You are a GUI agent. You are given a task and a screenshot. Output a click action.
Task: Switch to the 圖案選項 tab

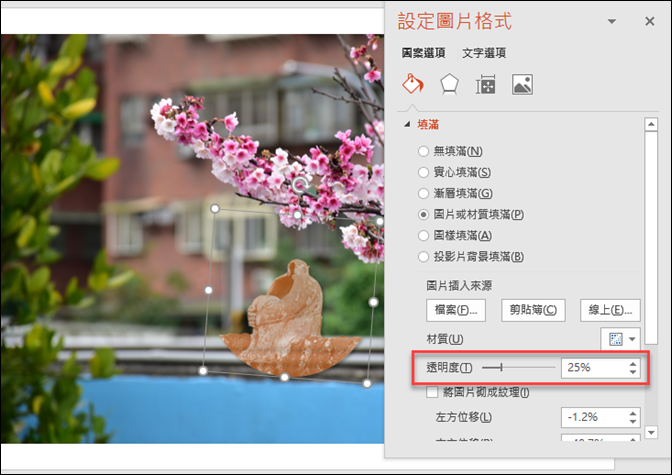tap(423, 53)
